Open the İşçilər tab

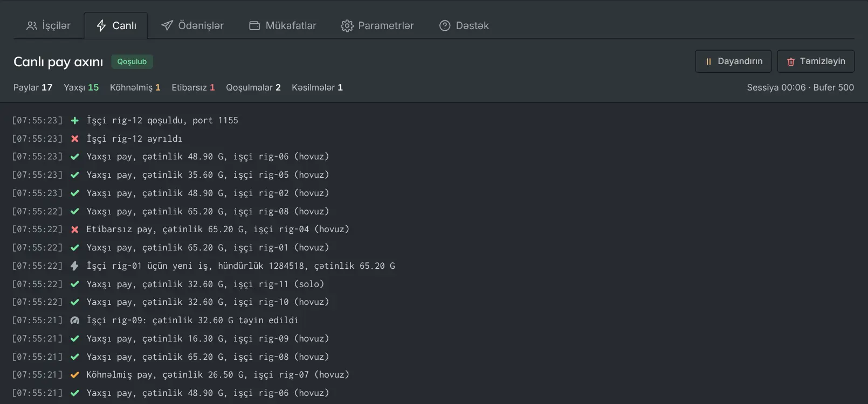[x=49, y=26]
